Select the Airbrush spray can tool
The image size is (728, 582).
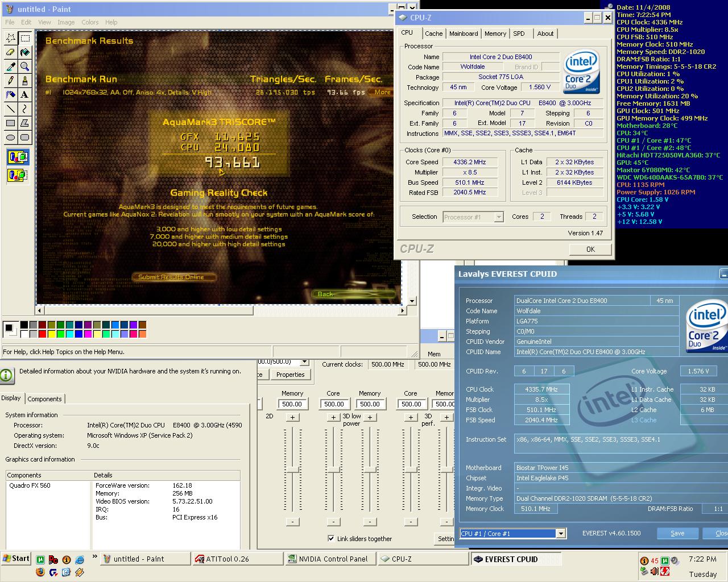click(10, 95)
